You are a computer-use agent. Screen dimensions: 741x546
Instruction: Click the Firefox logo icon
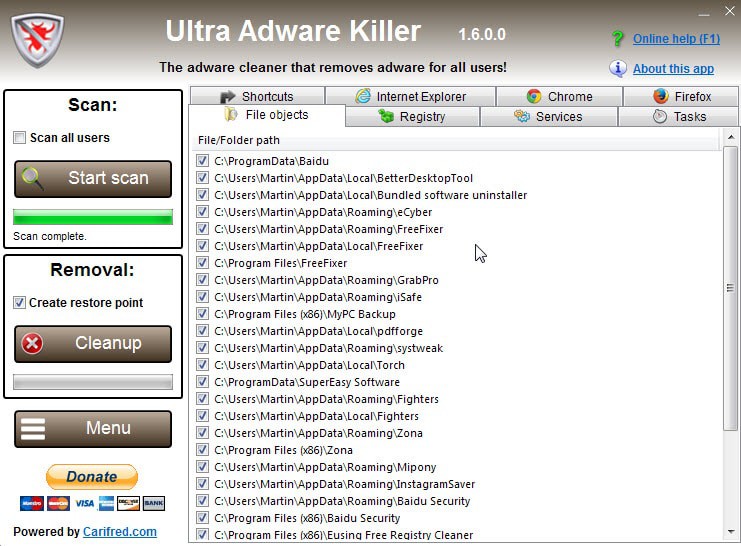pos(661,96)
